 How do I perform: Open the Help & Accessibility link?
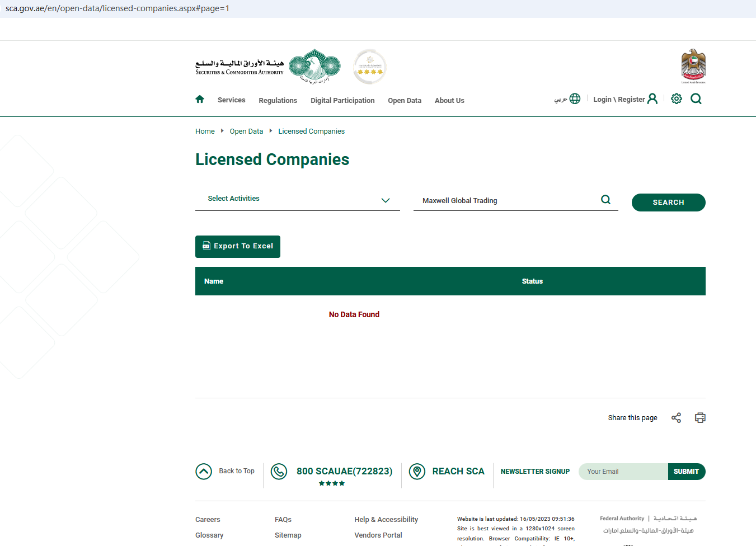386,520
